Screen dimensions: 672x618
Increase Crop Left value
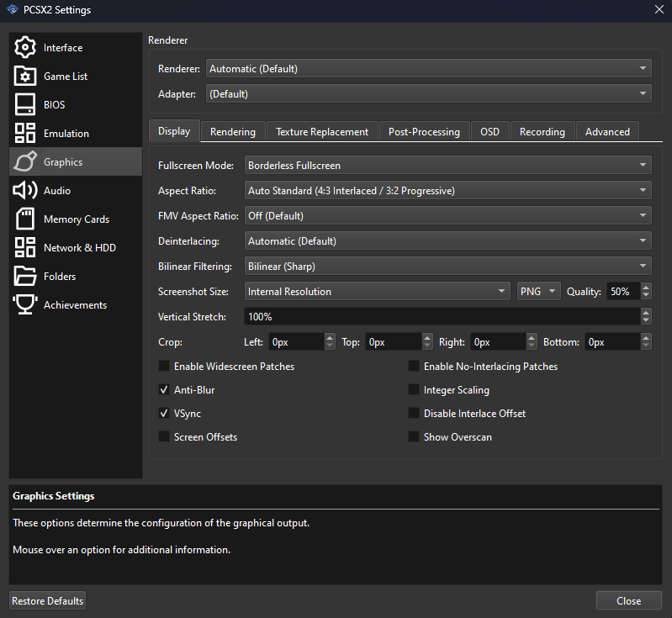[x=330, y=338]
